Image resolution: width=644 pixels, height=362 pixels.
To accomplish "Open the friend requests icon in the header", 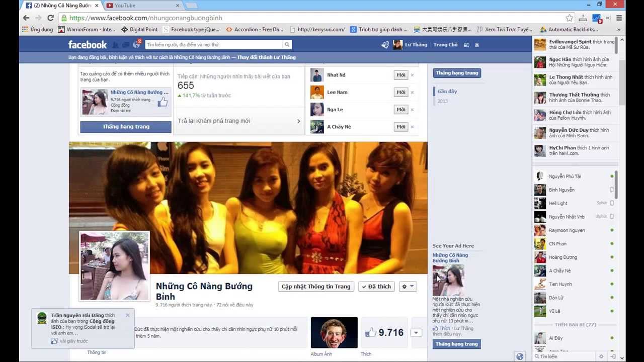I will pos(115,45).
